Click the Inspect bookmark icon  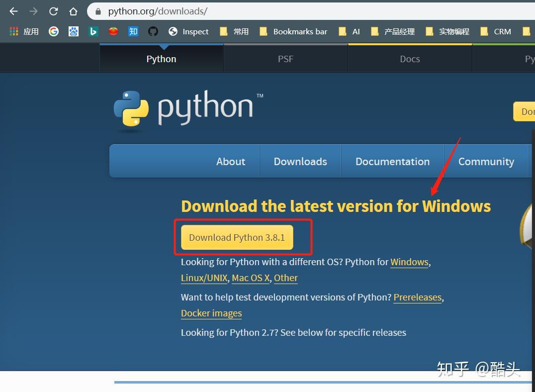click(173, 31)
